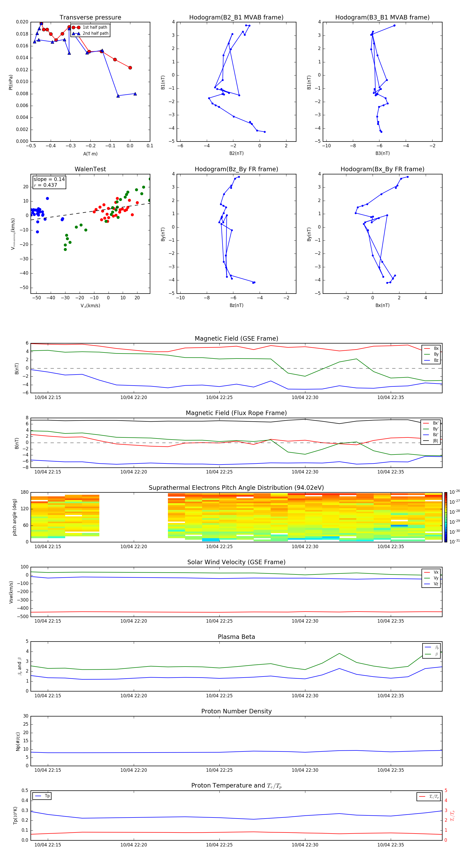Click the "V_A(km/s)" x-axis label
This screenshot has width=473, height=868.
tap(90, 306)
